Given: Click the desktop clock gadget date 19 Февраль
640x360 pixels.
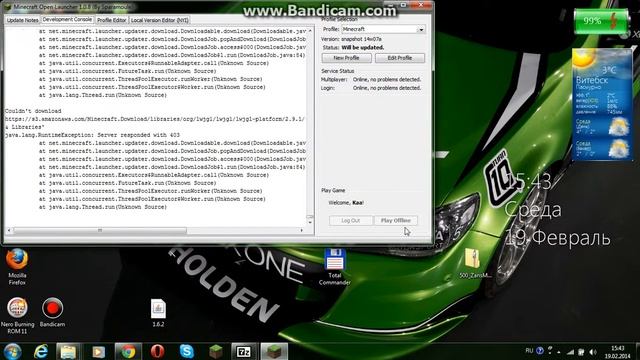Looking at the screenshot, I should click(x=557, y=238).
